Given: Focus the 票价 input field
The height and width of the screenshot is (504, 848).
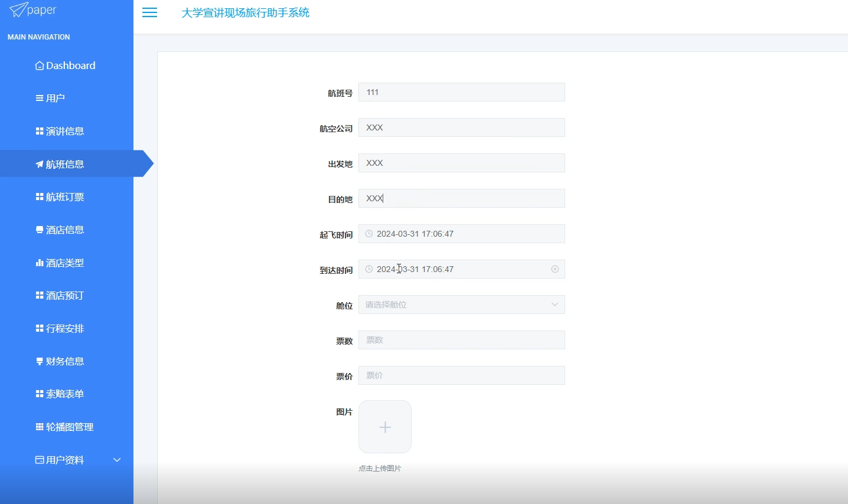Looking at the screenshot, I should click(x=462, y=375).
